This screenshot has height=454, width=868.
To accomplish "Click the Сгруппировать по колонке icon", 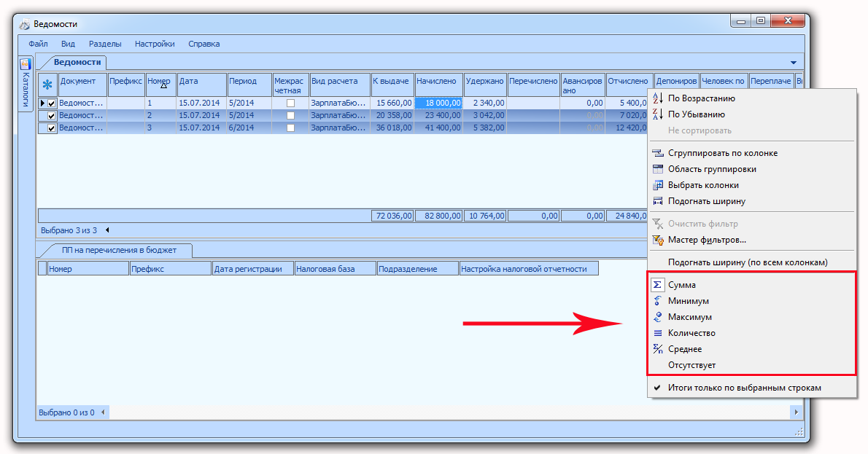I will (x=658, y=153).
